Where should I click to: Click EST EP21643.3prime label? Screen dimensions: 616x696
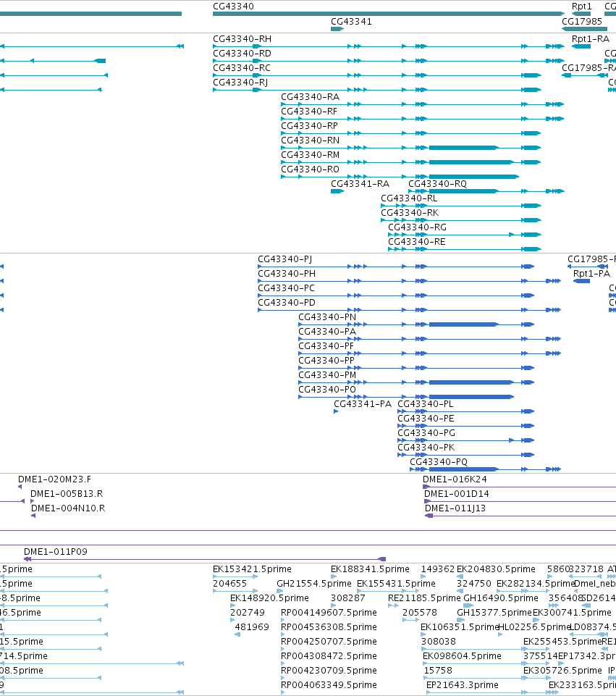click(462, 684)
